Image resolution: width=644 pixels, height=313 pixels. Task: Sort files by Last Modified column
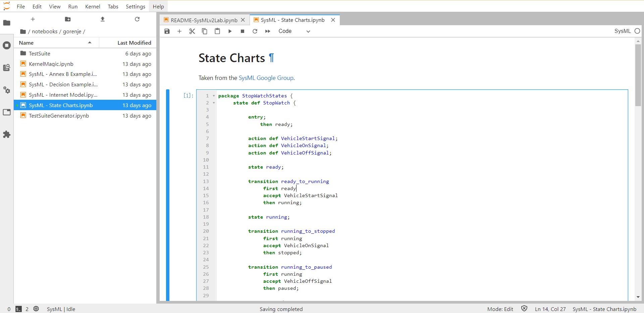(128, 43)
